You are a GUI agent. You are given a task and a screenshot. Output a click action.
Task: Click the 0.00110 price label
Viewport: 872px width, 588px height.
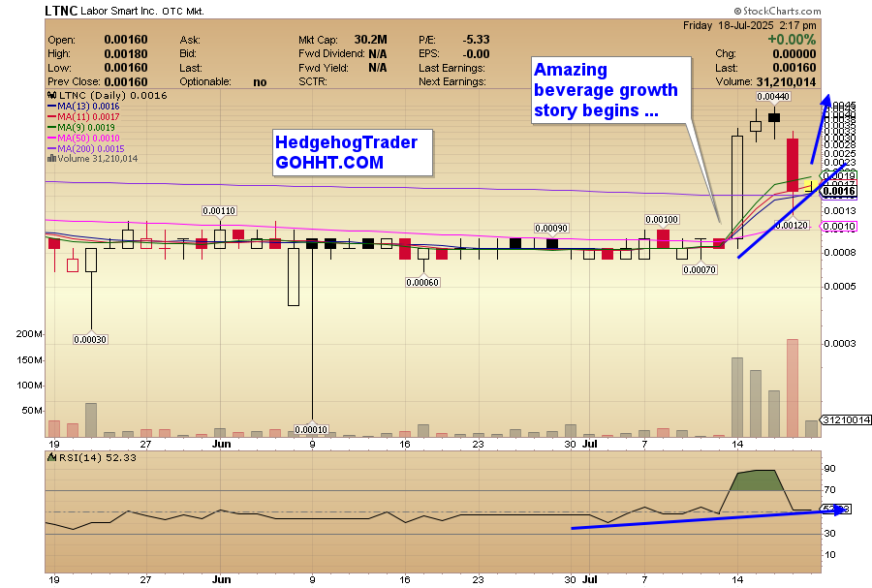click(x=219, y=210)
